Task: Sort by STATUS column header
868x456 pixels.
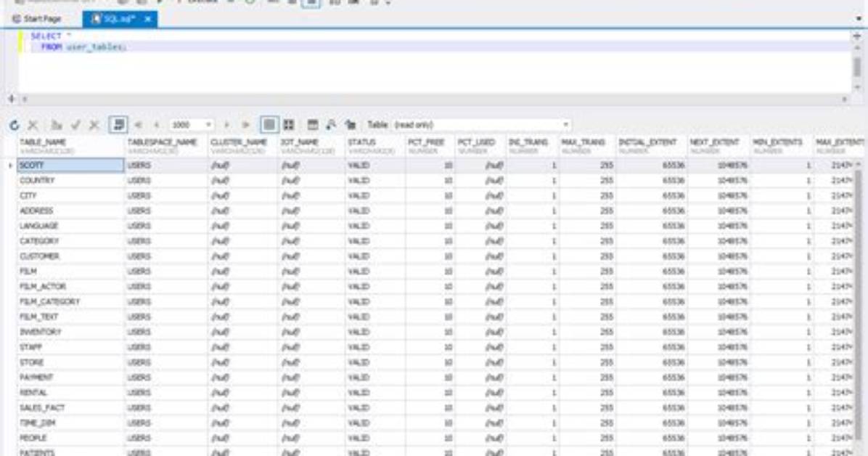Action: [x=375, y=146]
